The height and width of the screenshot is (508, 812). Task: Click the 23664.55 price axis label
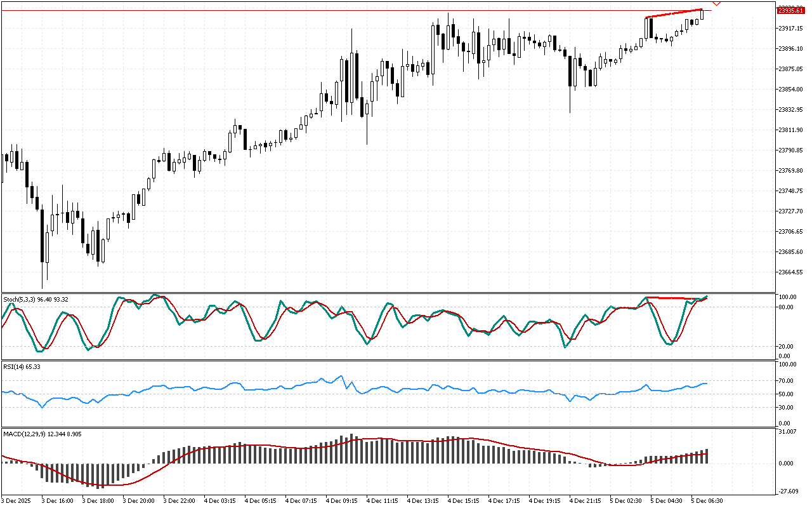(790, 272)
